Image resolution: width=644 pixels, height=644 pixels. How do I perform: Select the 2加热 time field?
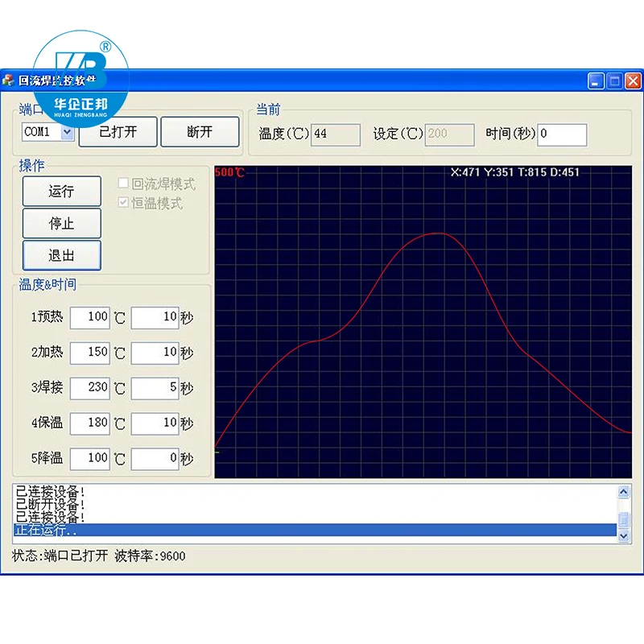tap(155, 353)
